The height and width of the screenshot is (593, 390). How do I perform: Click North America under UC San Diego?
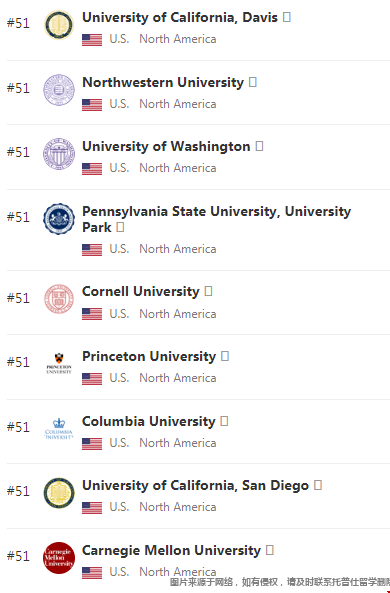[178, 507]
